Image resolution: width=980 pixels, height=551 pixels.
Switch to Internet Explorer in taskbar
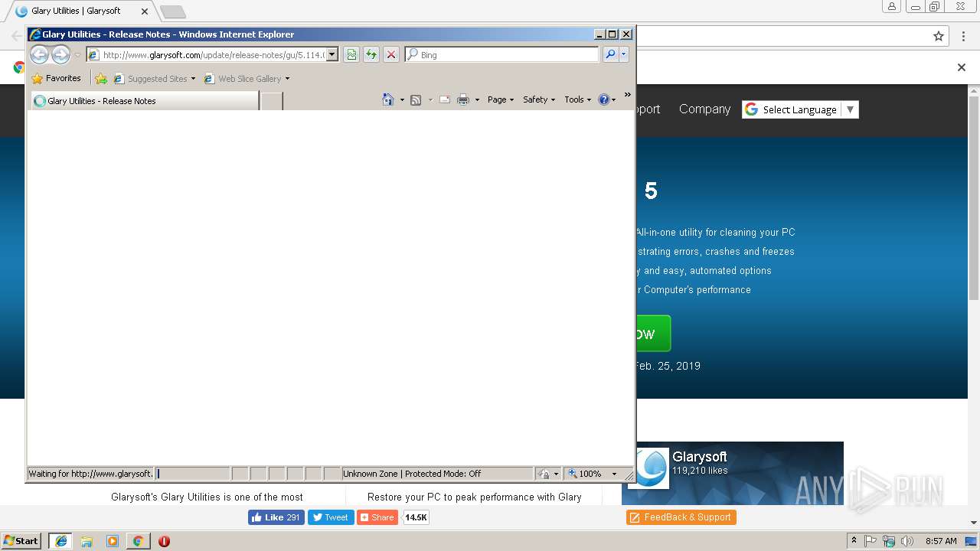[60, 541]
